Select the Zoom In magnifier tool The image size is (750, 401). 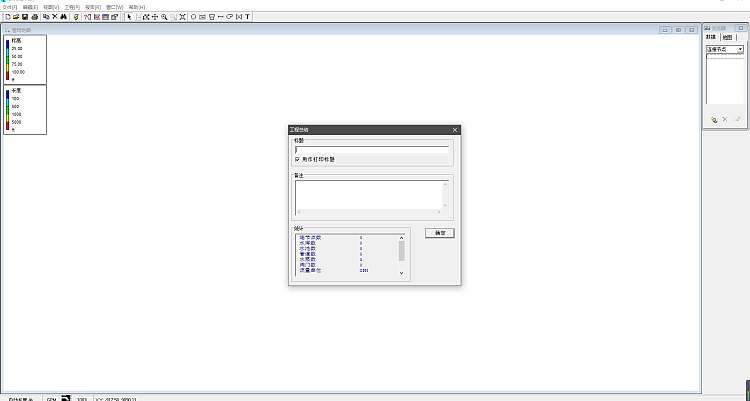(164, 17)
